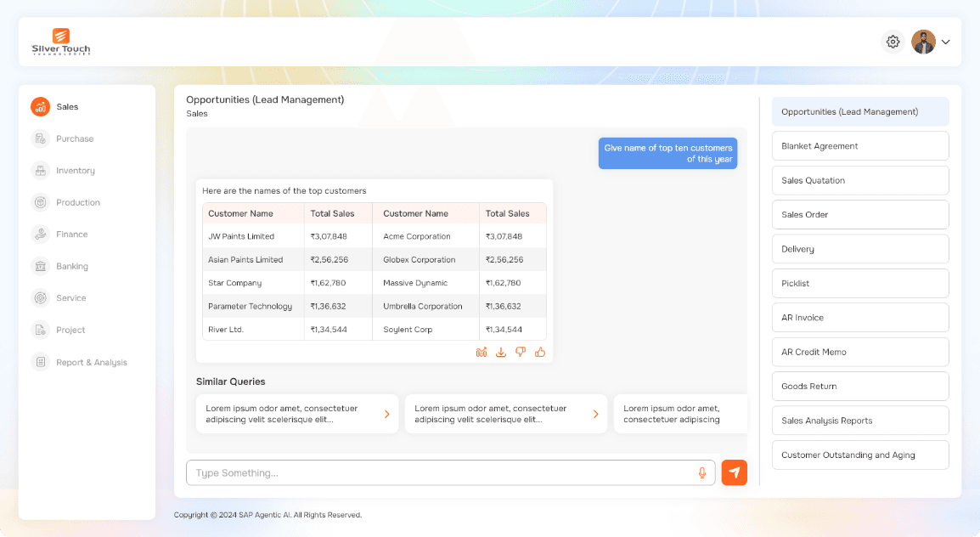Select the Sales Order option
Image resolution: width=980 pixels, height=537 pixels.
coord(860,215)
